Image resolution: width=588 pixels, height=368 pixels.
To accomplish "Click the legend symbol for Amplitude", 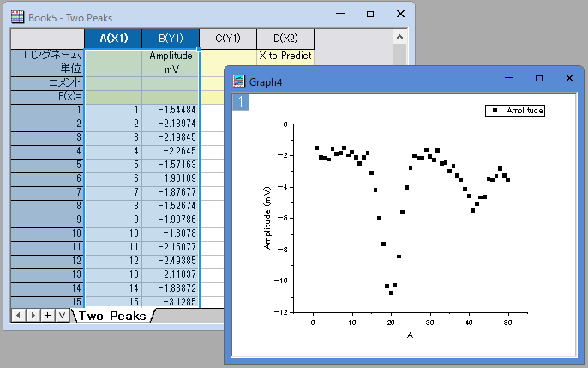I will [x=495, y=111].
